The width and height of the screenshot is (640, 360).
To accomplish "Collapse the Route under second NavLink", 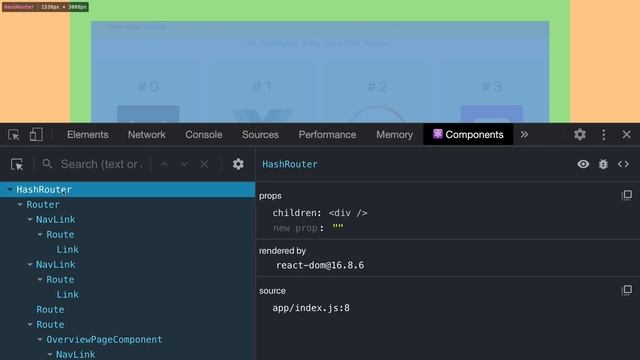I will click(40, 280).
